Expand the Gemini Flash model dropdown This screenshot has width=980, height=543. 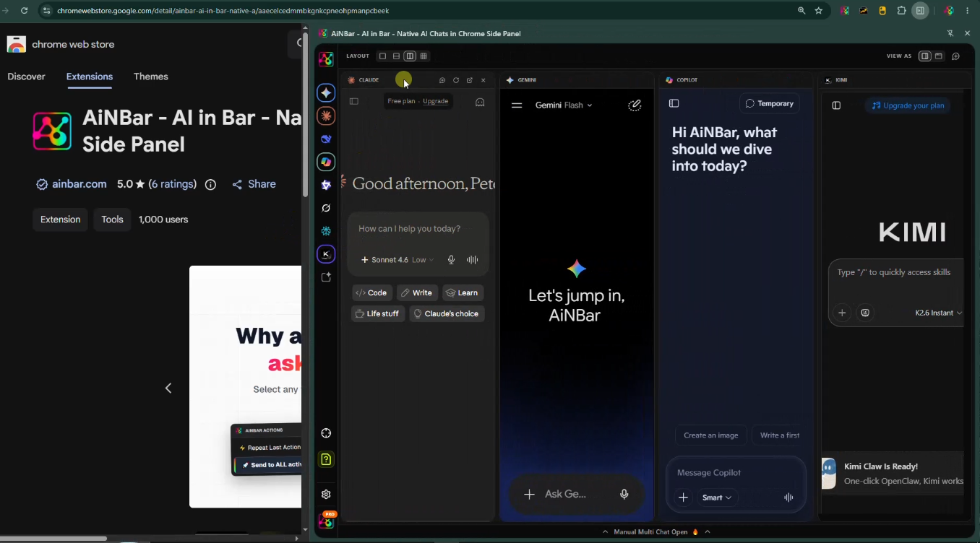(x=564, y=105)
